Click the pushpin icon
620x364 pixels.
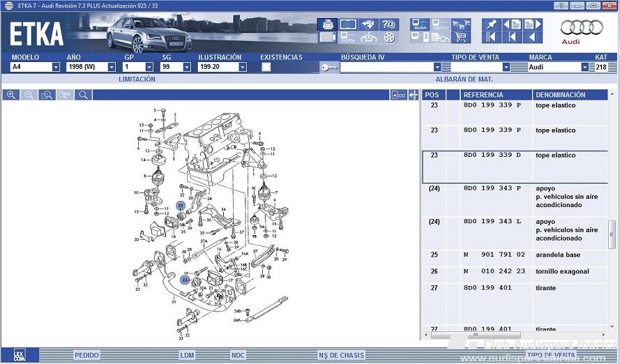pos(492,24)
